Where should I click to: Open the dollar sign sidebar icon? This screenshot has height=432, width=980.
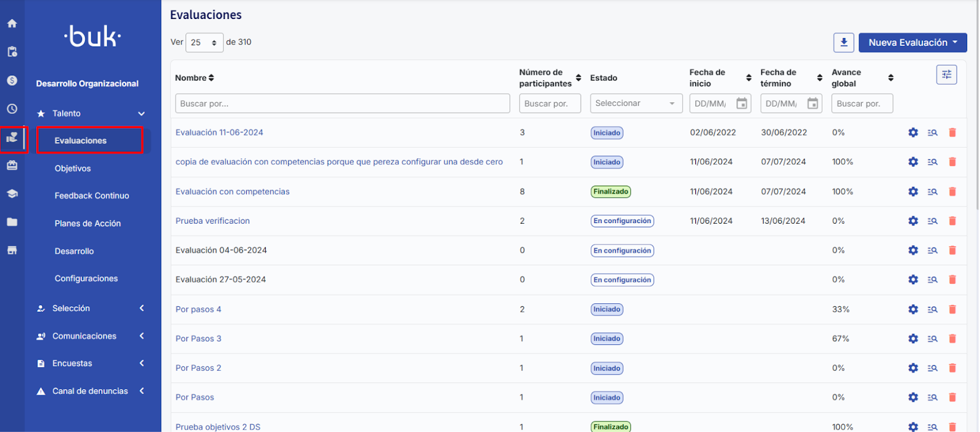click(12, 80)
